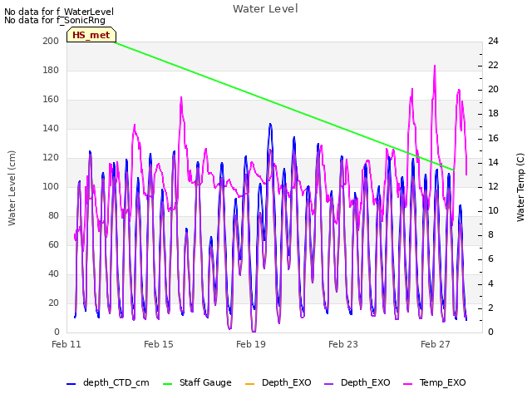The width and height of the screenshot is (532, 399).
Task: Click the 'No data for f_SonicRng' message
Action: 55,20
